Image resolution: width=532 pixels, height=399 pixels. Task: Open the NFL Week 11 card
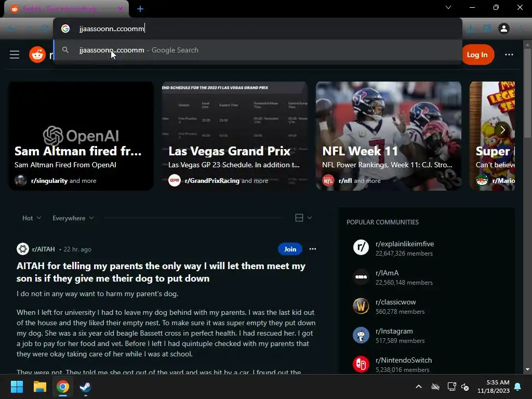click(389, 136)
